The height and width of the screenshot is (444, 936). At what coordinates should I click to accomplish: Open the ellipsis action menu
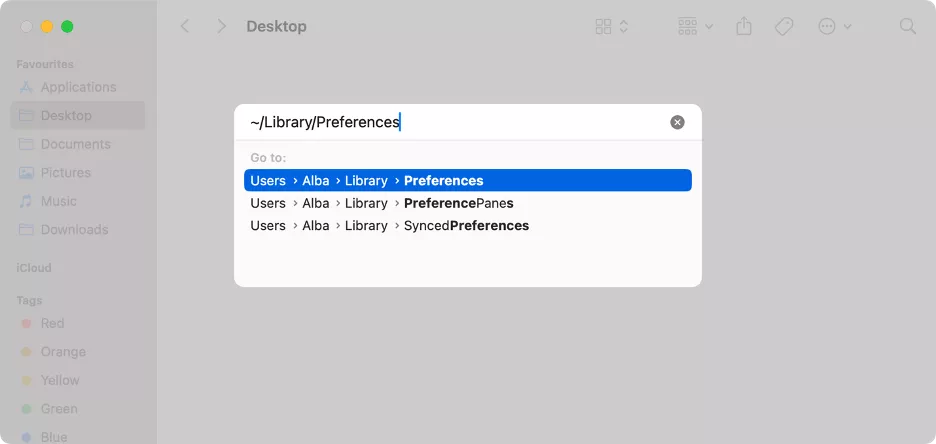[x=835, y=26]
